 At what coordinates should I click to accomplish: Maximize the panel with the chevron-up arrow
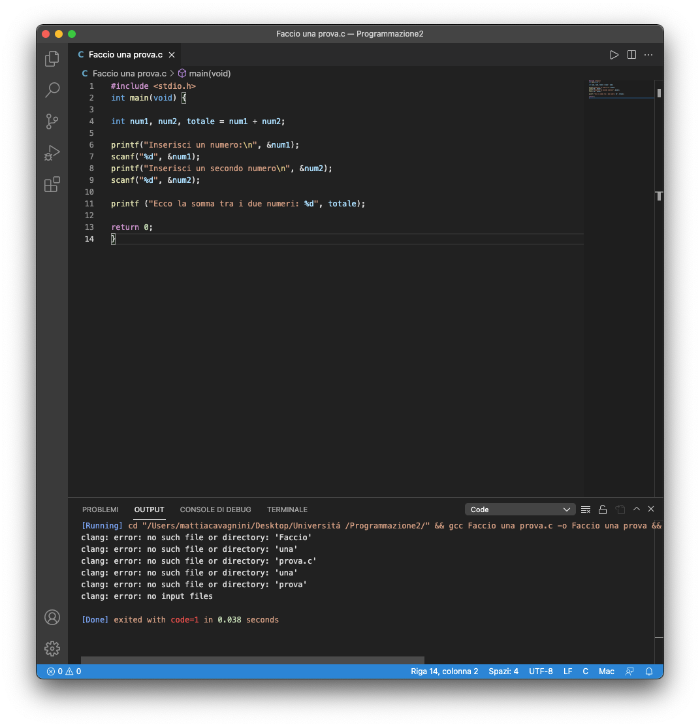point(636,509)
